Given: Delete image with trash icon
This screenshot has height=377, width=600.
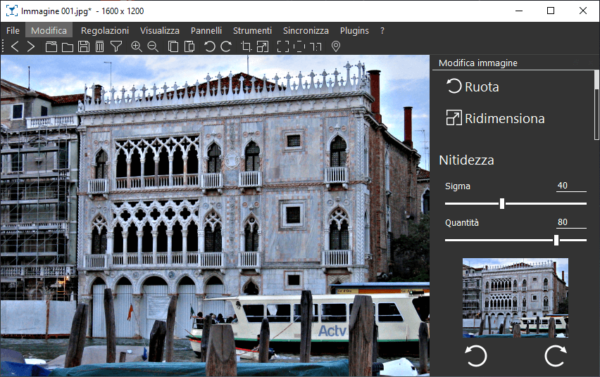Looking at the screenshot, I should pos(99,47).
